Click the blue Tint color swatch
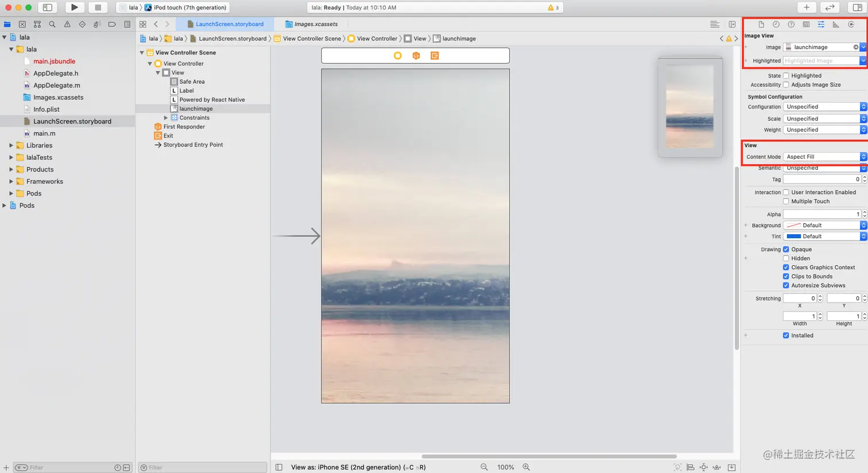The image size is (868, 473). [x=794, y=236]
